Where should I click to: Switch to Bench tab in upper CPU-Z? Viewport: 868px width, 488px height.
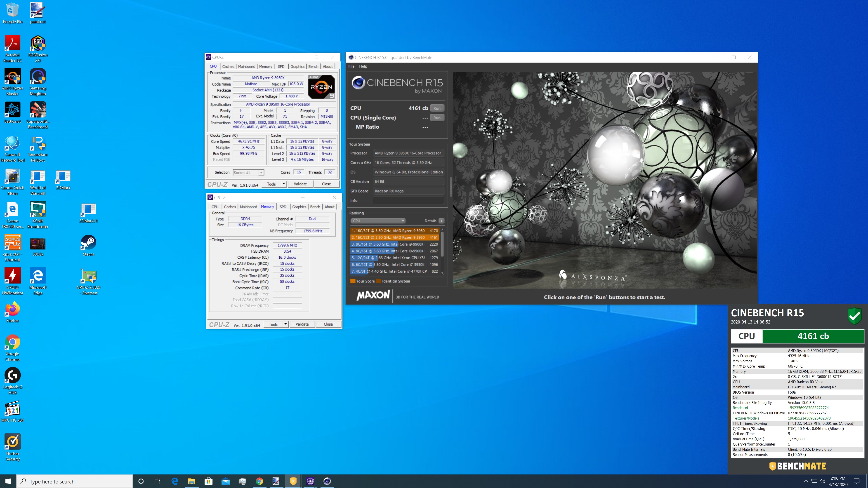coord(313,66)
